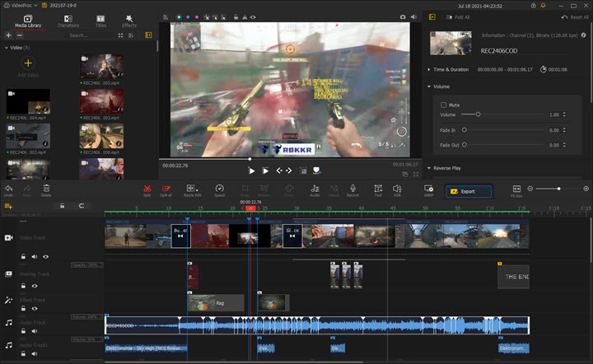Step to previous frame in preview
The height and width of the screenshot is (364, 593).
[279, 170]
